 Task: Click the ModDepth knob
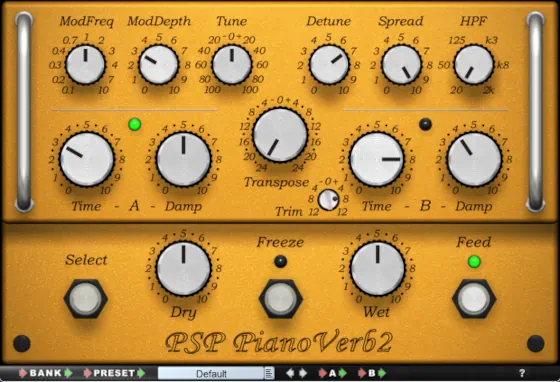point(159,65)
